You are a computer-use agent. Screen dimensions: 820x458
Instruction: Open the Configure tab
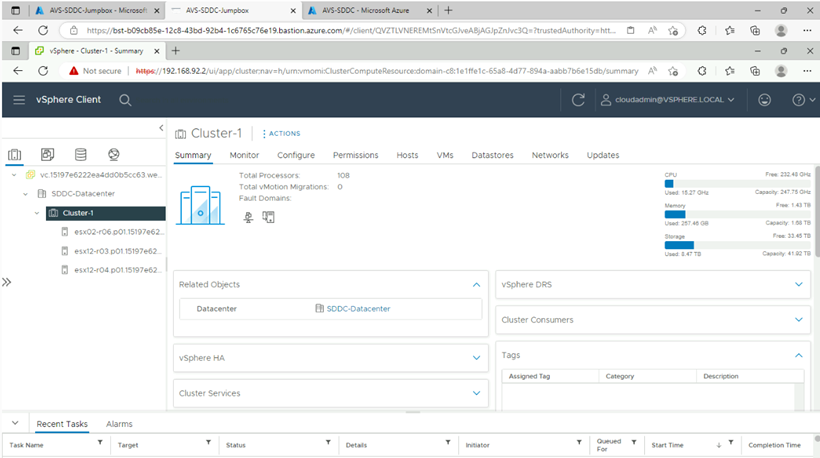pyautogui.click(x=296, y=155)
